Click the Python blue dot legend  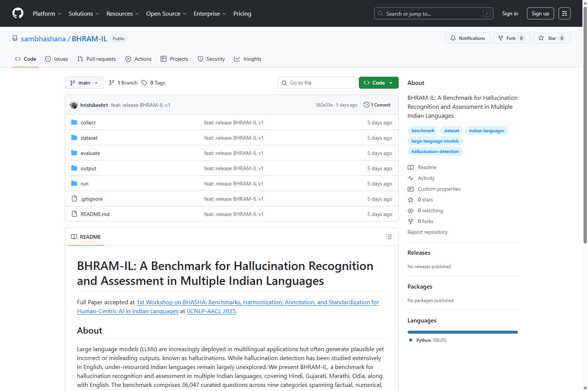point(411,340)
